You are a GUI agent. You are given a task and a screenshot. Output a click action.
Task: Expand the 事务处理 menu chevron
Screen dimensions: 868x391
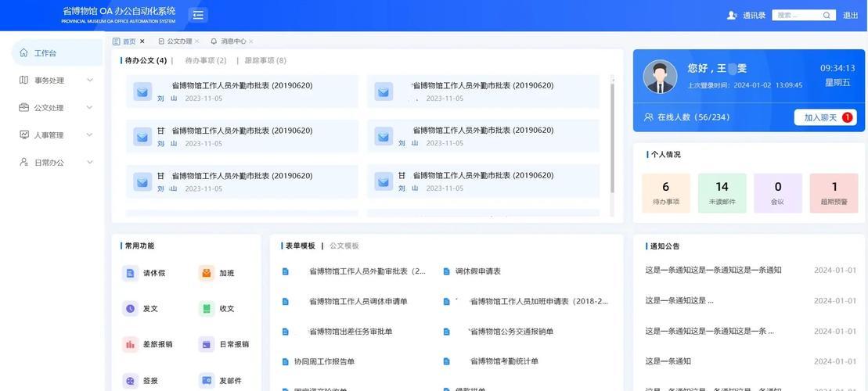[90, 81]
